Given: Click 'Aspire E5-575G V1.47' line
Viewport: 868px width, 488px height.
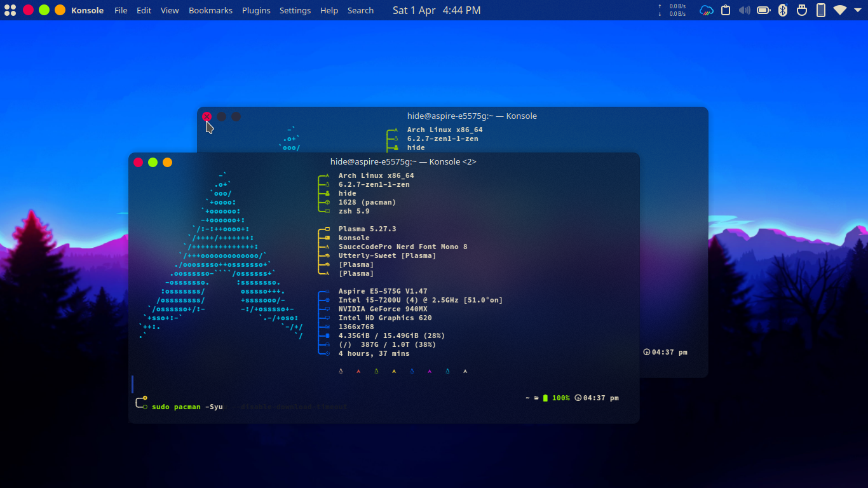Looking at the screenshot, I should (383, 291).
